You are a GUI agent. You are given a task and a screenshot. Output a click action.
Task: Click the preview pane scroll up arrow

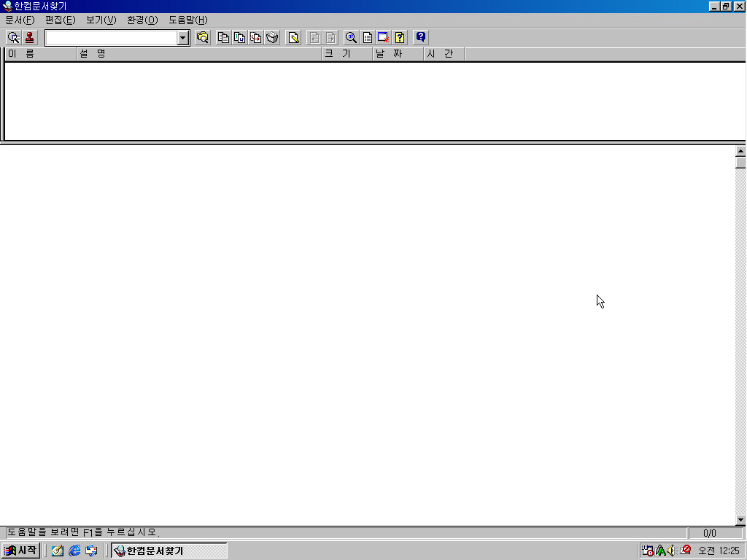[740, 151]
